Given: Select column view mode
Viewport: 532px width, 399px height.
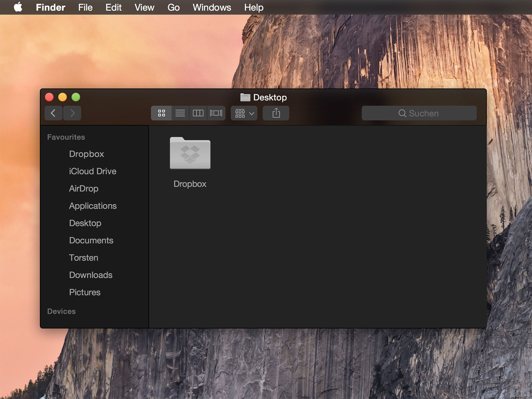Looking at the screenshot, I should tap(198, 113).
